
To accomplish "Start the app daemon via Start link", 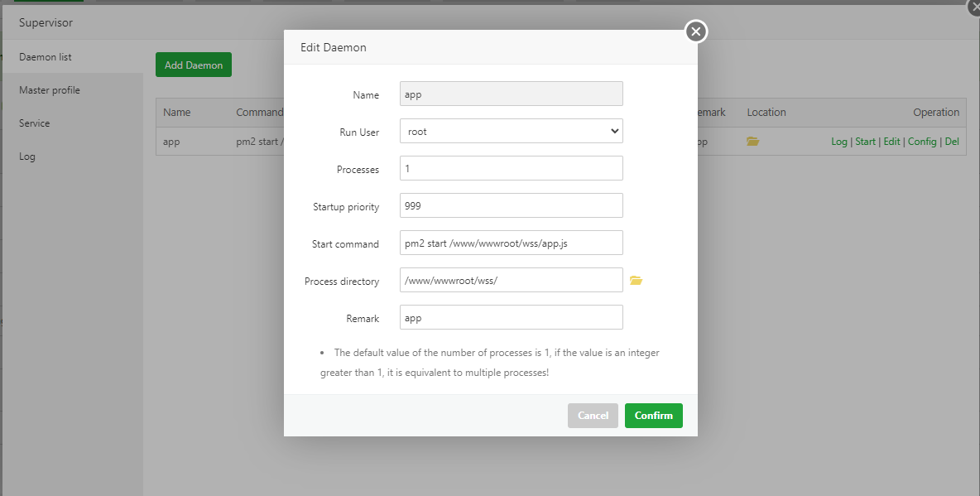I will [x=865, y=142].
